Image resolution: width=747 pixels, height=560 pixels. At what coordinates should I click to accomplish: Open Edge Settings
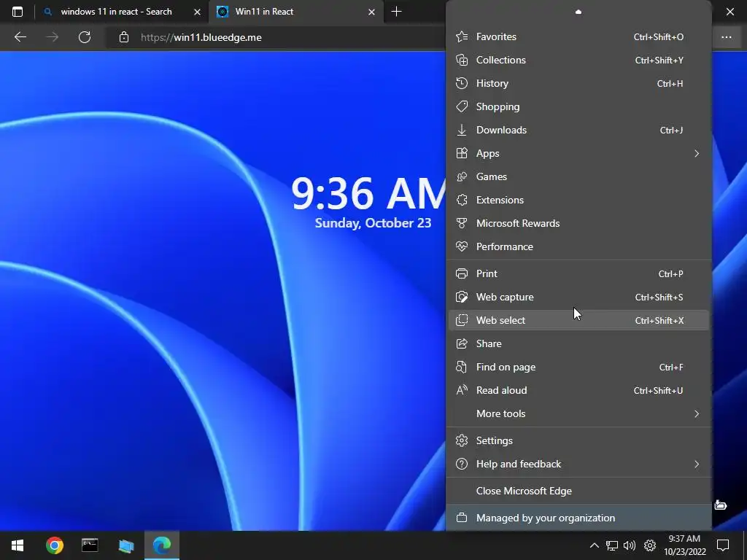(578, 440)
